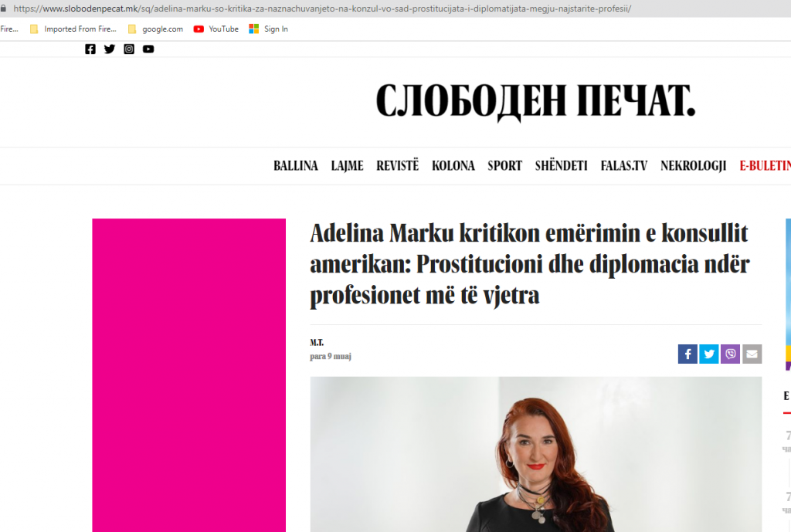Open the NEKROLOGJI section
The image size is (791, 532).
[693, 166]
